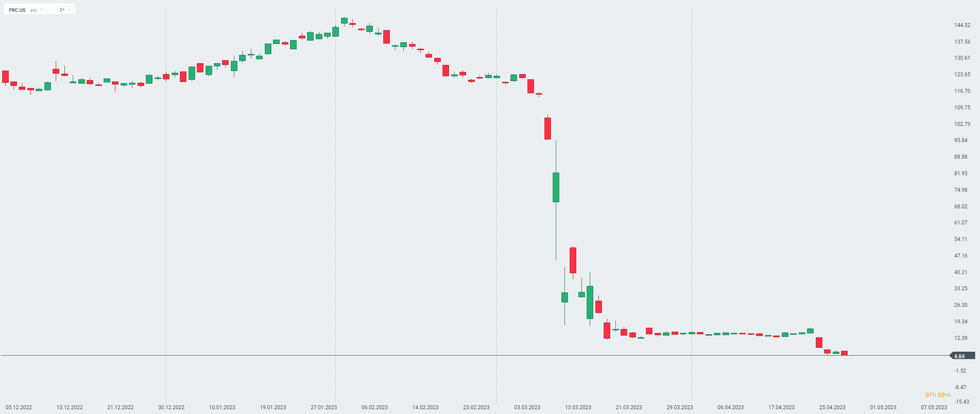Select the first red candle at far left
Image resolution: width=980 pixels, height=414 pixels.
pyautogui.click(x=5, y=77)
